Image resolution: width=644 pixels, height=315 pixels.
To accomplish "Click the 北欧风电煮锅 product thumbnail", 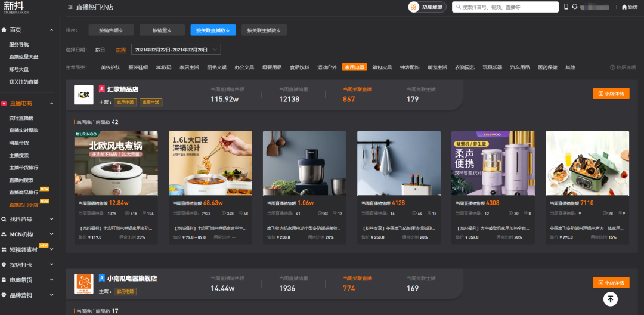I will (116, 163).
